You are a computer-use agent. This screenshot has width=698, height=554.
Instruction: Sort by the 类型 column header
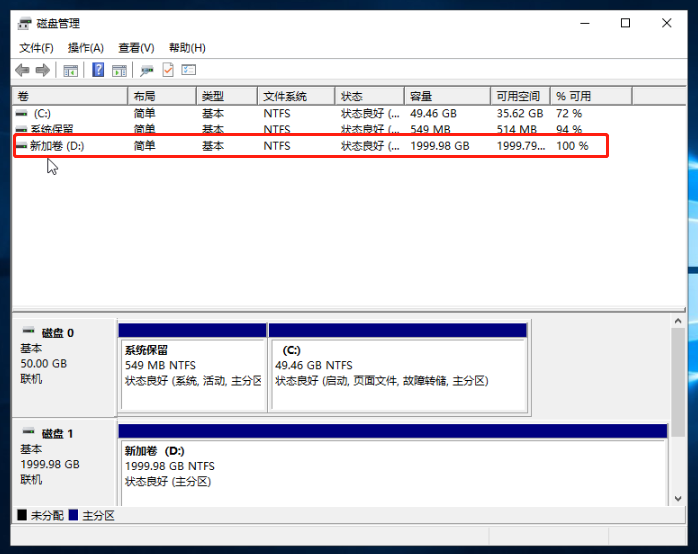coord(227,96)
